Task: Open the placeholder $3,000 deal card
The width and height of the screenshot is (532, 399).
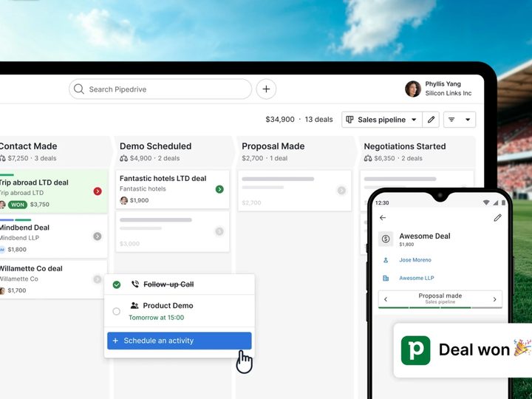Action: pyautogui.click(x=172, y=232)
